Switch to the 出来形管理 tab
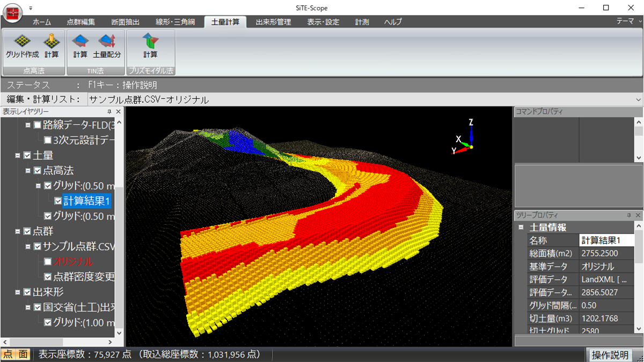The height and width of the screenshot is (362, 644). (273, 22)
